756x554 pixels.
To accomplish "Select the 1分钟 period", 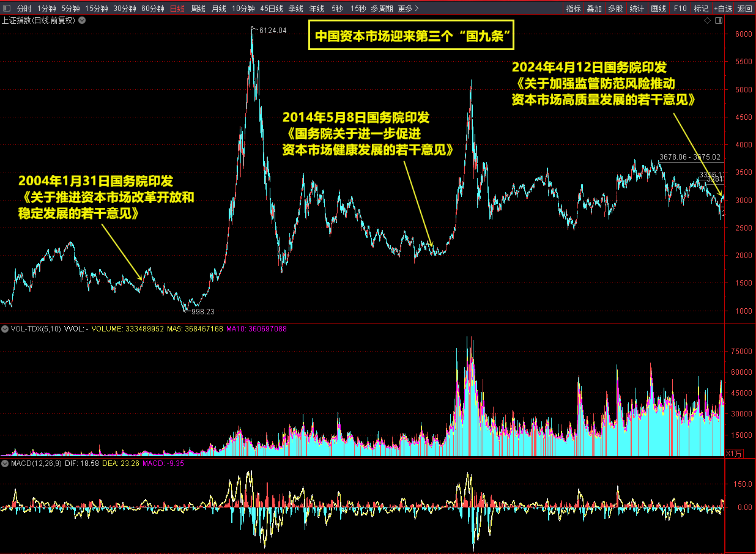I will pyautogui.click(x=46, y=9).
